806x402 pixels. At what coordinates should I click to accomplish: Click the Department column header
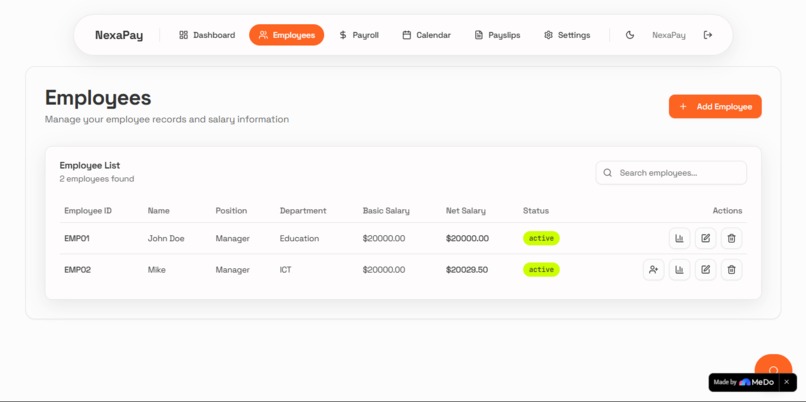(x=303, y=211)
